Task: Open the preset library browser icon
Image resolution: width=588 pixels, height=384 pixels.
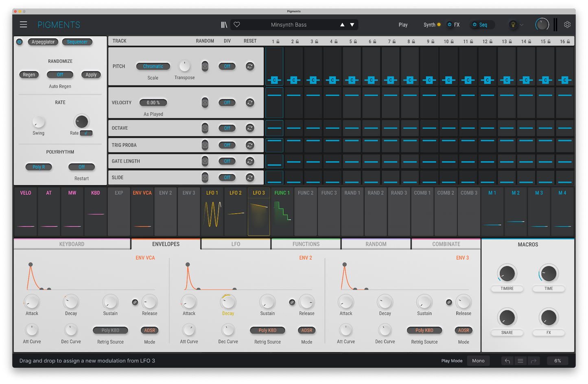Action: pos(224,24)
